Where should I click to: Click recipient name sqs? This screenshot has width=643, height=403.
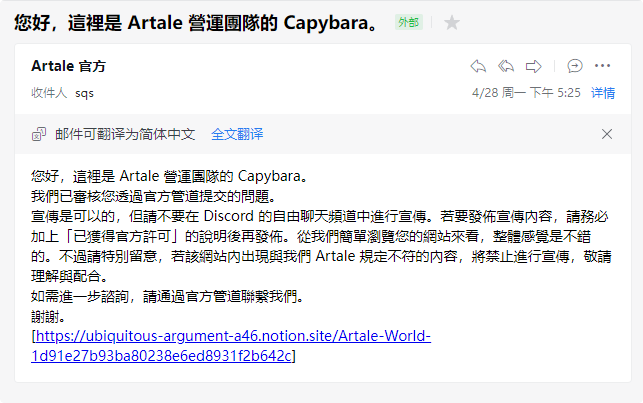pos(84,93)
